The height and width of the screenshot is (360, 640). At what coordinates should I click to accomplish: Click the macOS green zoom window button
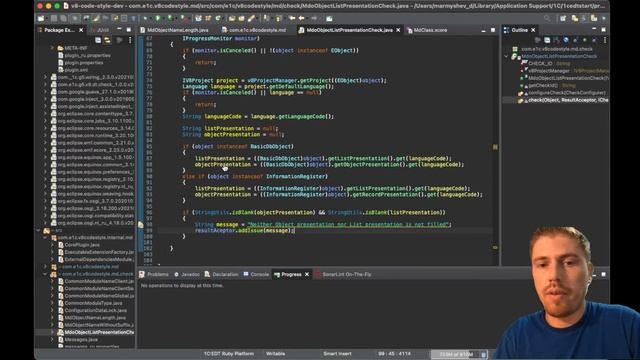coord(57,6)
